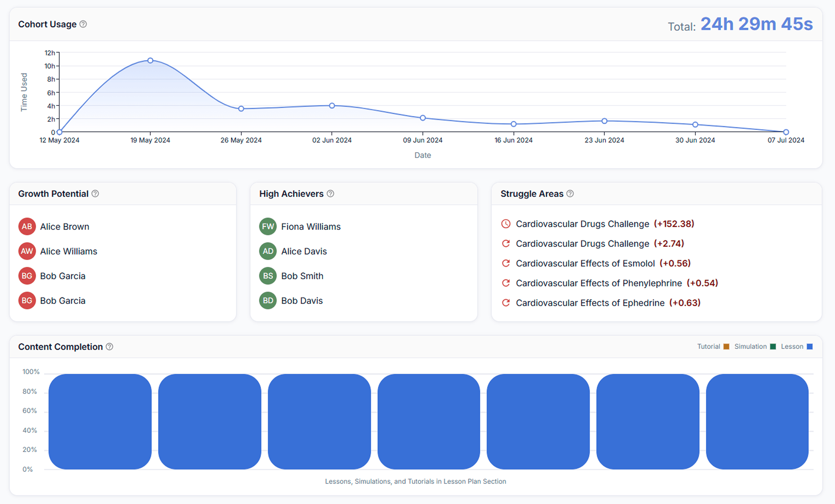
Task: Click the High Achievers help icon
Action: coord(330,194)
